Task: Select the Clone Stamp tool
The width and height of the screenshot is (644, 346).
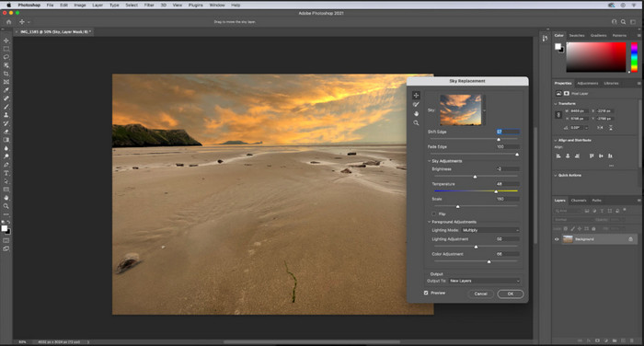Action: 6,115
